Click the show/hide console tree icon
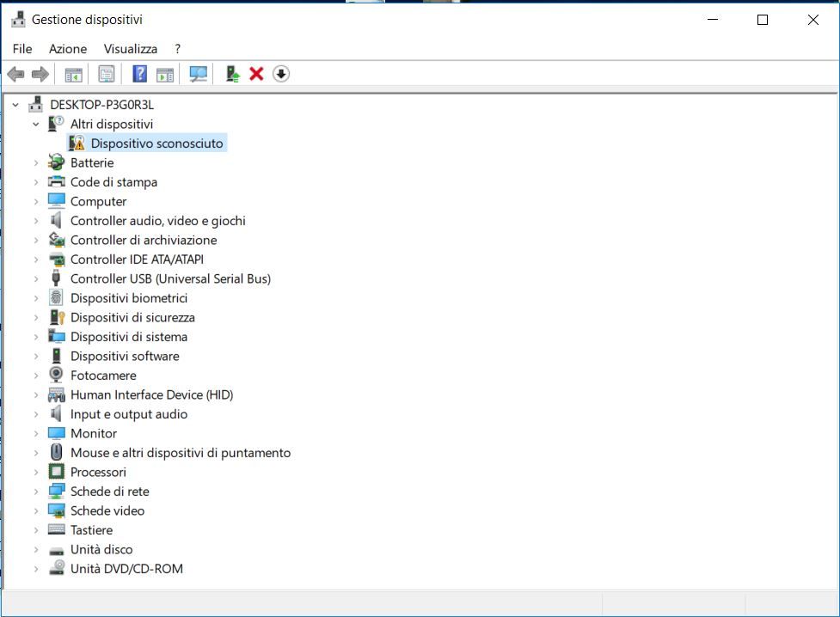Viewport: 840px width, 617px height. (73, 74)
